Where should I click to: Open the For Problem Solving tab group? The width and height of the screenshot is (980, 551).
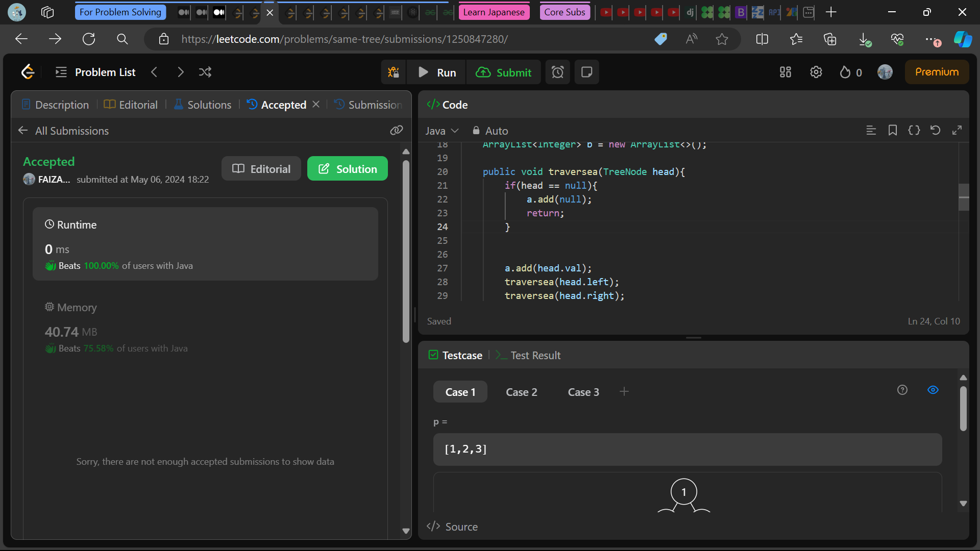pyautogui.click(x=120, y=12)
